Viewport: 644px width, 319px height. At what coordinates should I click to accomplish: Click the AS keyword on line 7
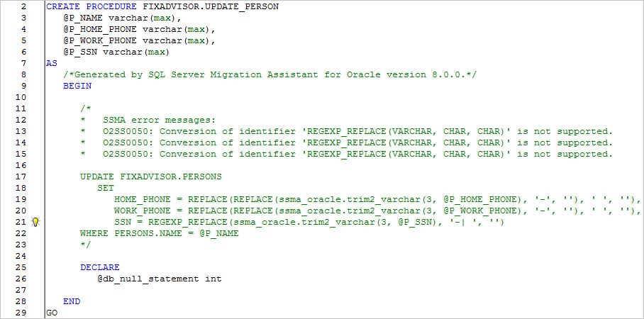click(x=52, y=63)
